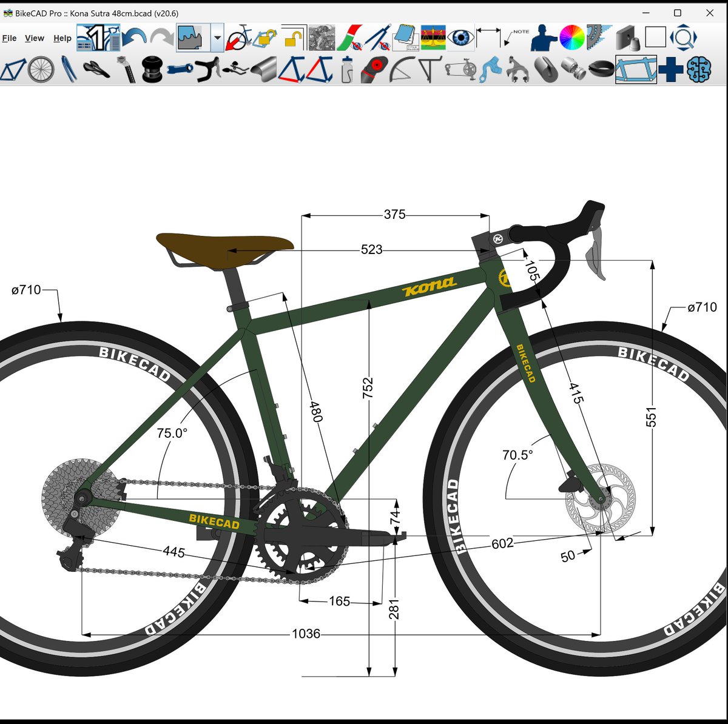The width and height of the screenshot is (728, 724).
Task: Toggle the open yellow padlock icon
Action: [294, 38]
